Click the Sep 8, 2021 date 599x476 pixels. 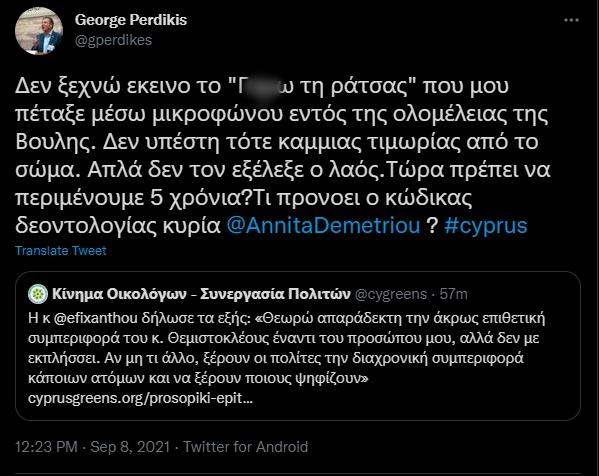point(130,447)
